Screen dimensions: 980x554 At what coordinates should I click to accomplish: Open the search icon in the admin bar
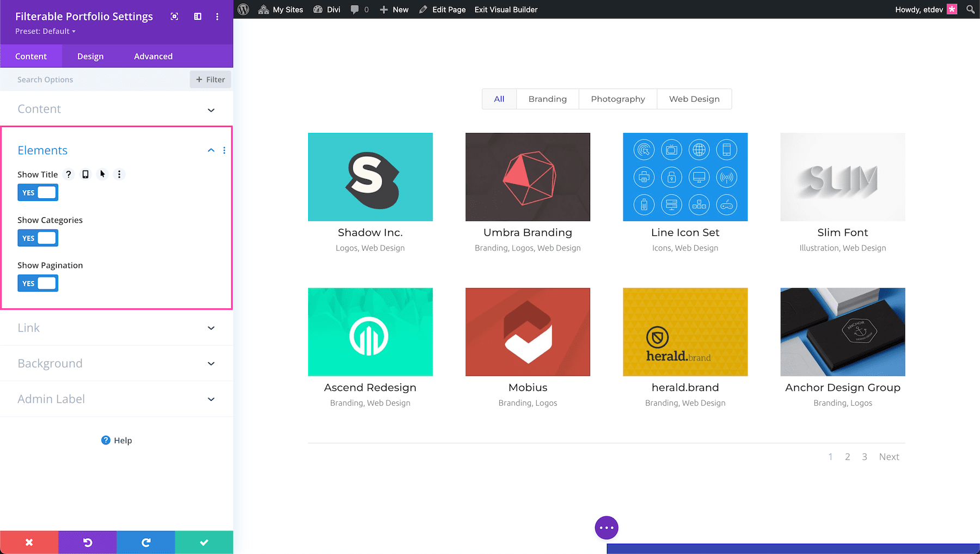pyautogui.click(x=970, y=9)
